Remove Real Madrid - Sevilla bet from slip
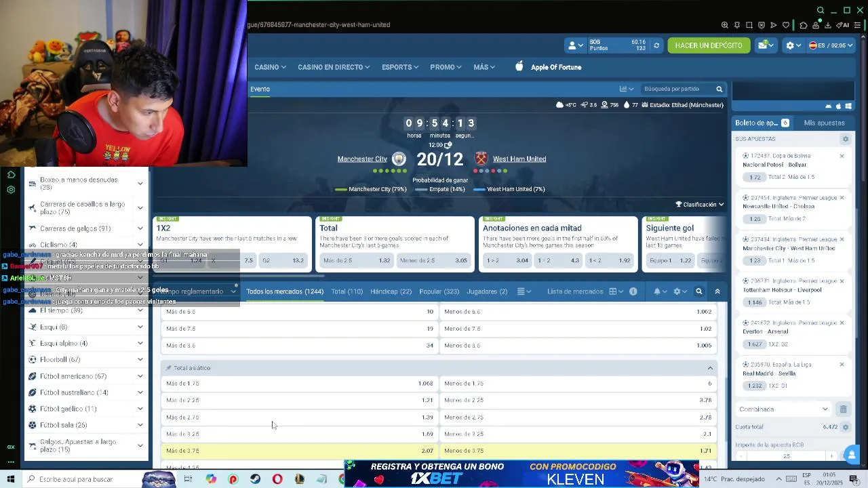868x488 pixels. [842, 365]
